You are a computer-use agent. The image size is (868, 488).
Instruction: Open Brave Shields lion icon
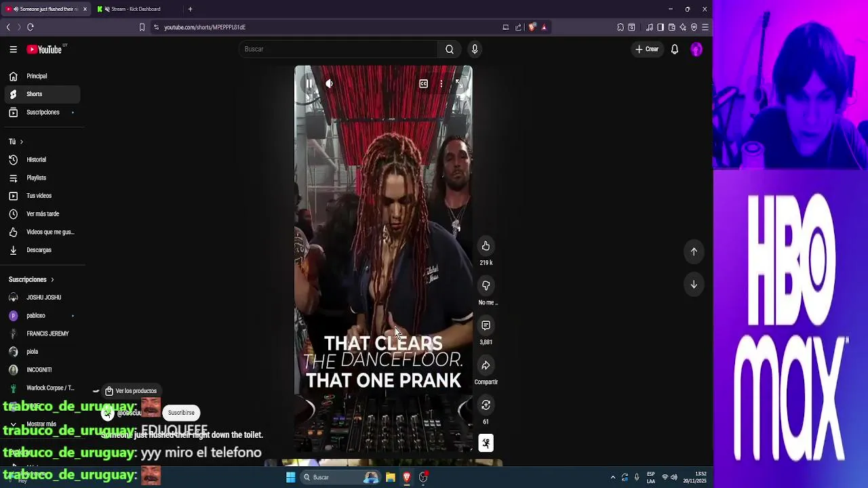click(x=532, y=27)
